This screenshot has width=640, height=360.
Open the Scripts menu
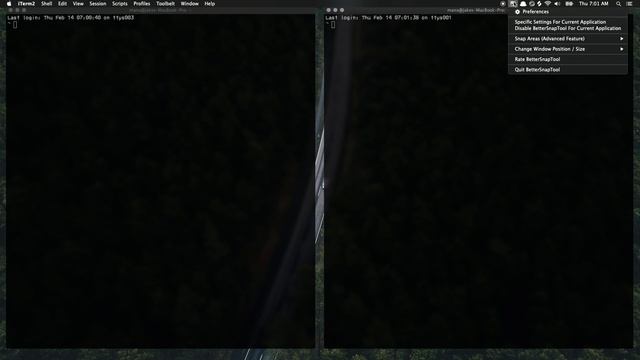(120, 4)
